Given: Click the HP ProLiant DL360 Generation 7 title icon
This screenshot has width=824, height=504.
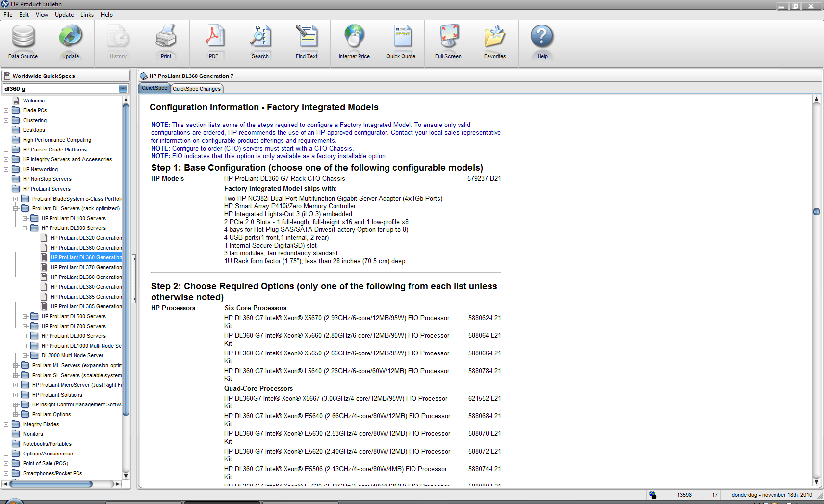Looking at the screenshot, I should click(144, 76).
